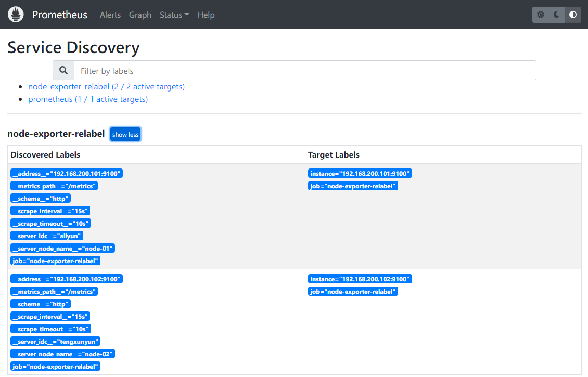Select second row __scheme__ http label

coord(41,304)
